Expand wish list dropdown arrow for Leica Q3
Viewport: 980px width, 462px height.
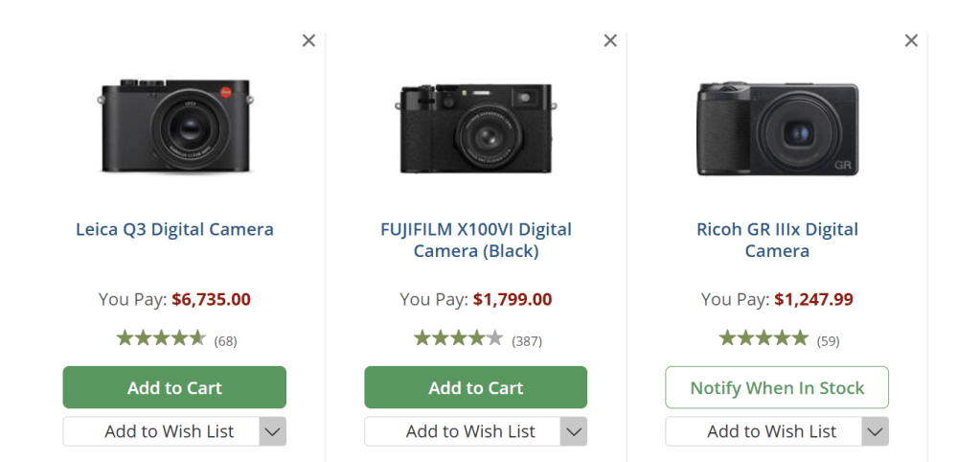pos(273,431)
